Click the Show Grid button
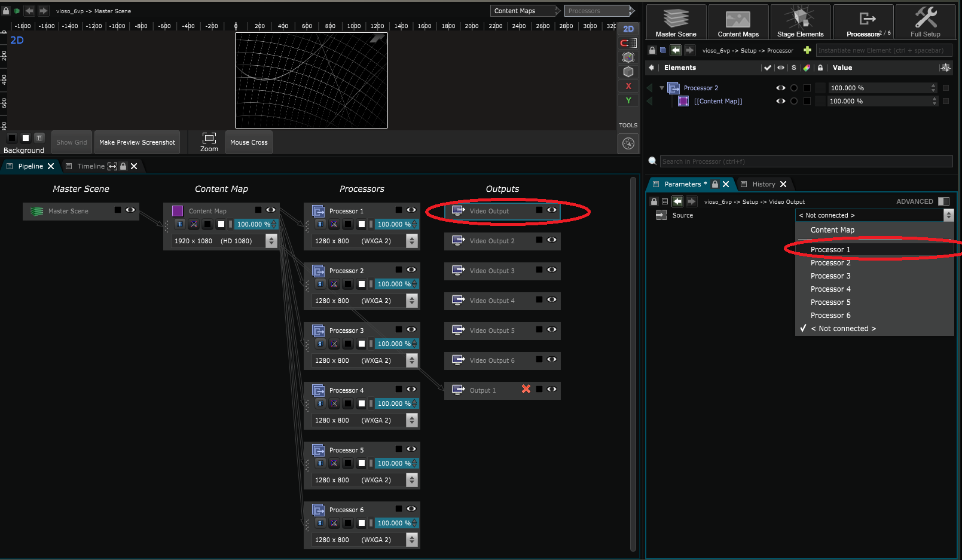This screenshot has width=962, height=560. 72,142
